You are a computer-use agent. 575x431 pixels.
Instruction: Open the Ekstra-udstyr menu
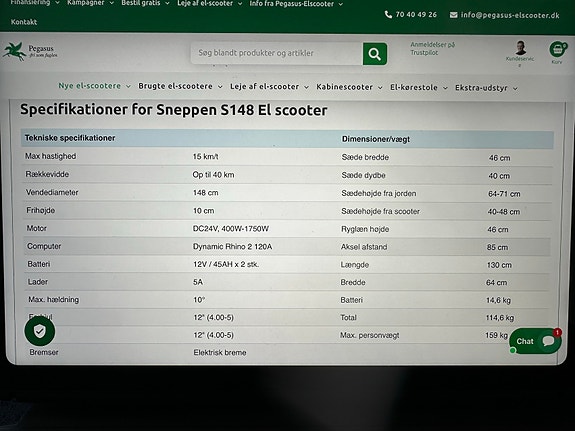486,88
